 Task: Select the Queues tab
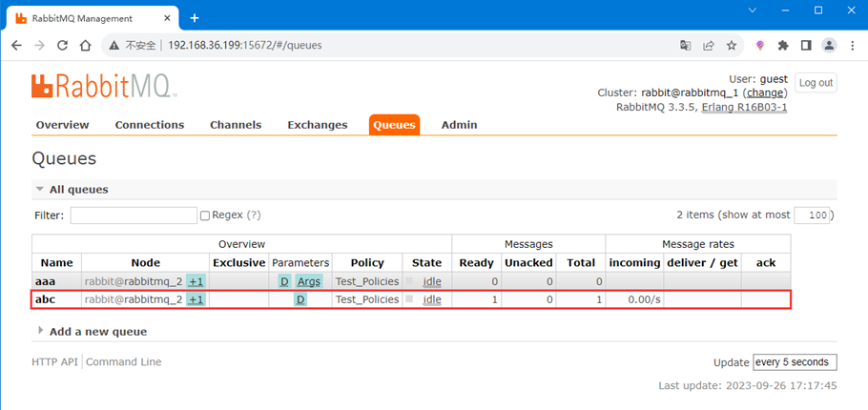click(x=394, y=125)
